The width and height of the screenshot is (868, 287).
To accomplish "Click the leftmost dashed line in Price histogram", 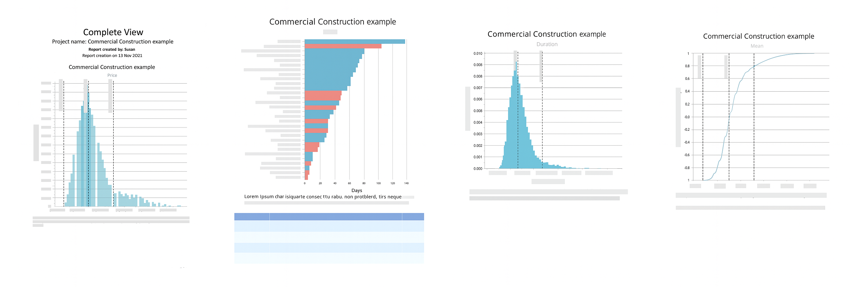I will (64, 146).
